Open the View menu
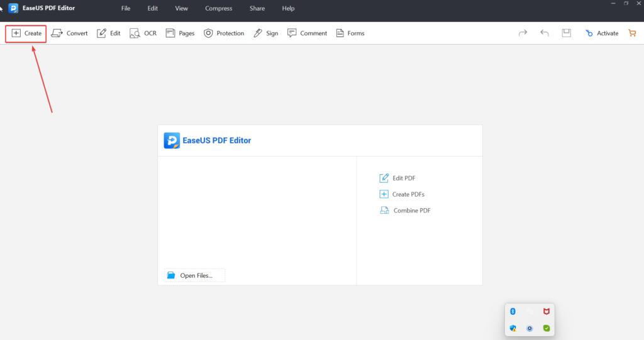Image resolution: width=644 pixels, height=340 pixels. [x=181, y=8]
